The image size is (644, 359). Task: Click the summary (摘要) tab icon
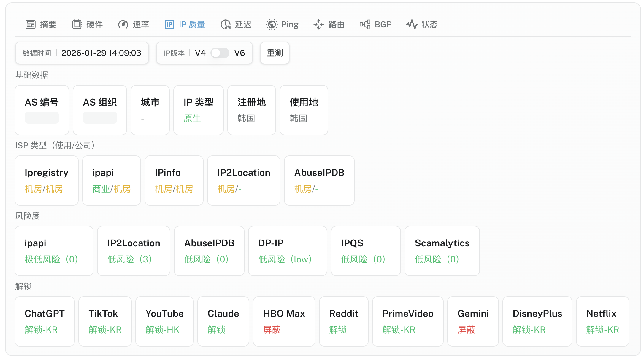click(30, 24)
